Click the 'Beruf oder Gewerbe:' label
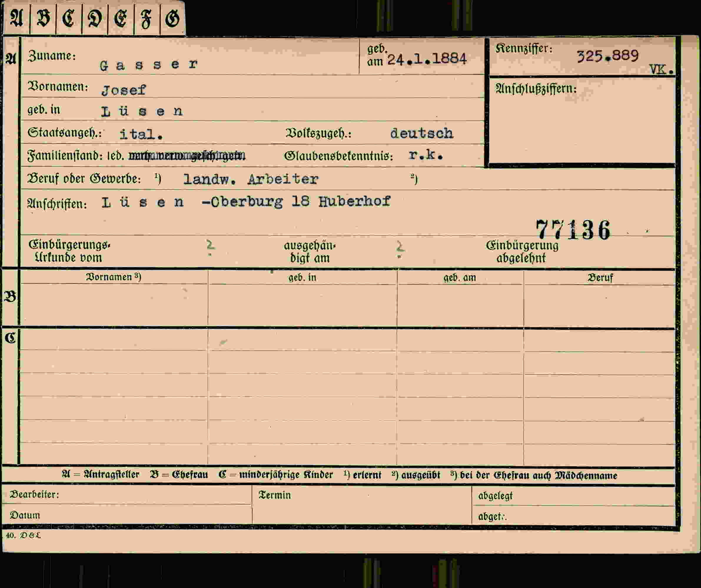 pos(84,179)
